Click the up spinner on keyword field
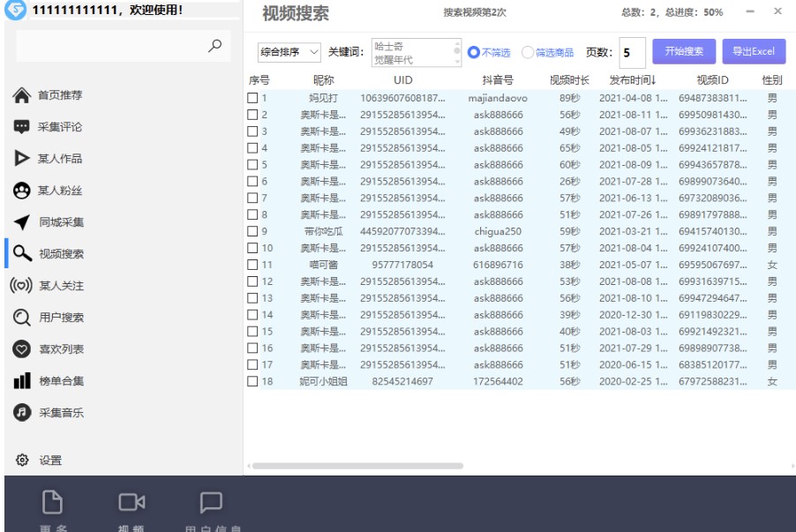Viewport: 796px width, 532px height. (458, 44)
